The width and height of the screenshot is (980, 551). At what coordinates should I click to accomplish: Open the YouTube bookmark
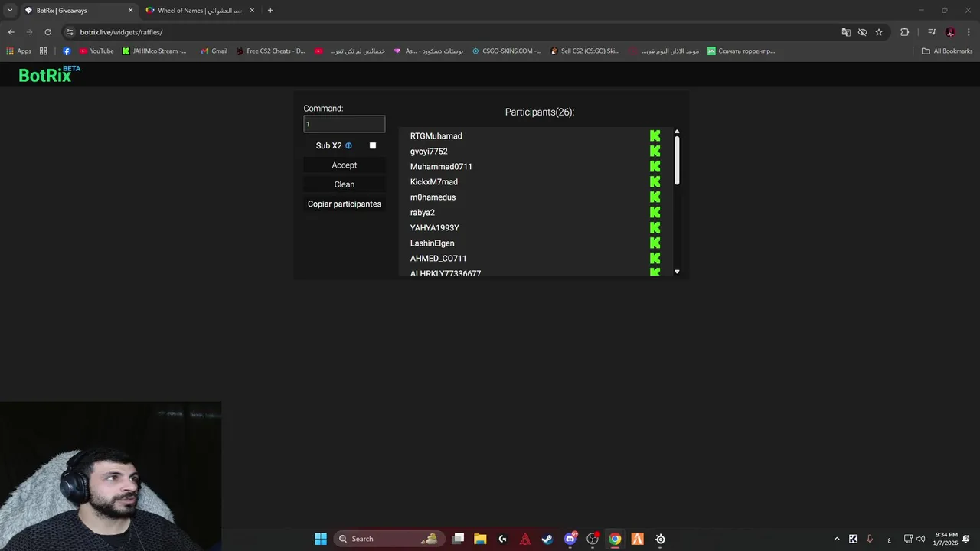tap(96, 51)
